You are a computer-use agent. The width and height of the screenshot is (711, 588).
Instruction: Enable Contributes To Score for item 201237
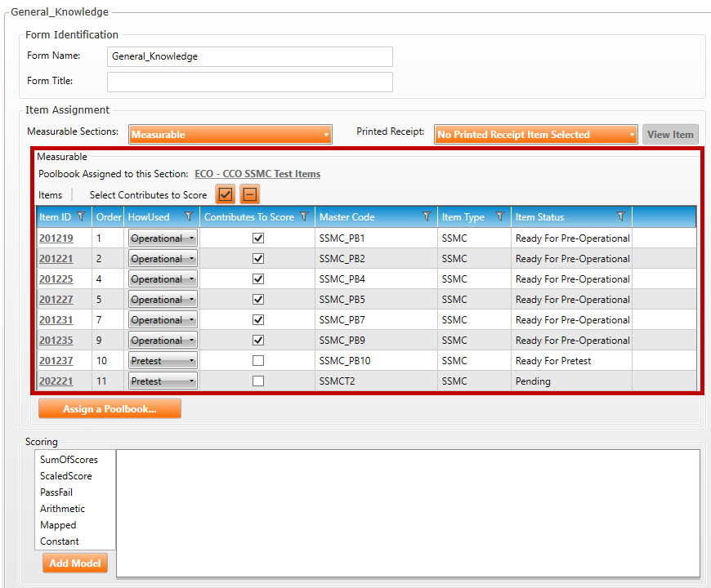click(258, 361)
